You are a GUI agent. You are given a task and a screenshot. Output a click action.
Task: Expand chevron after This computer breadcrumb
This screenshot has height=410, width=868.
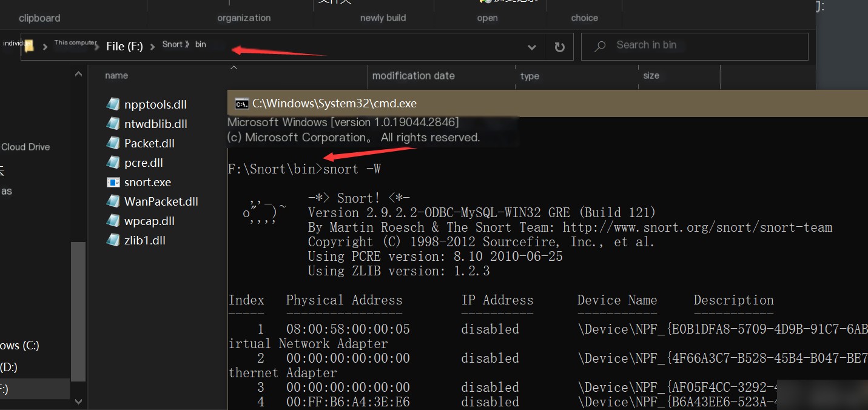[x=97, y=47]
